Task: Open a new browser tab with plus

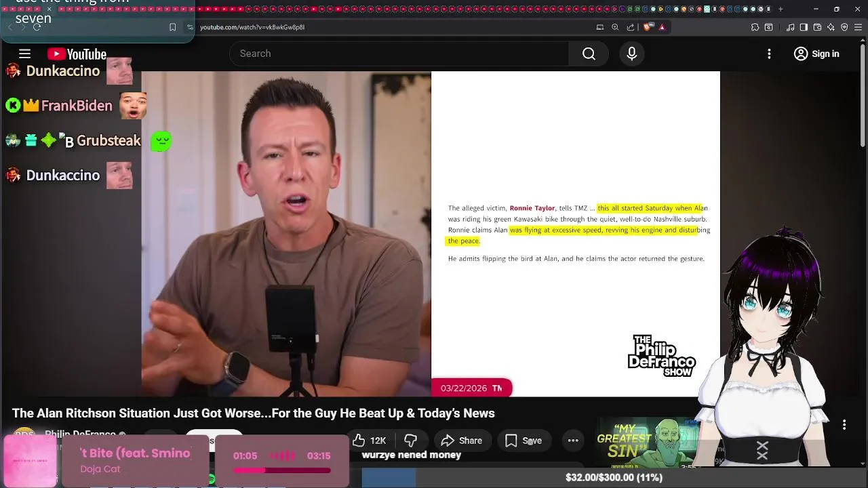Action: (781, 9)
